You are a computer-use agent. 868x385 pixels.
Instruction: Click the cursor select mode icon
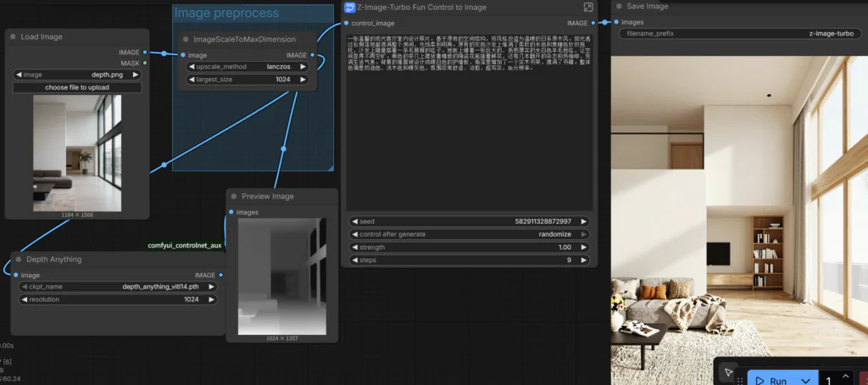point(727,373)
